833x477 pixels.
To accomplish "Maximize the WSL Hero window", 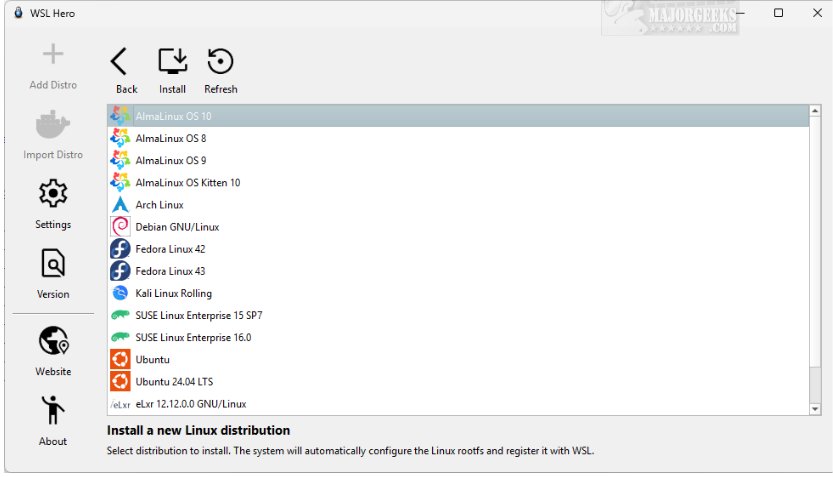I will click(x=778, y=13).
